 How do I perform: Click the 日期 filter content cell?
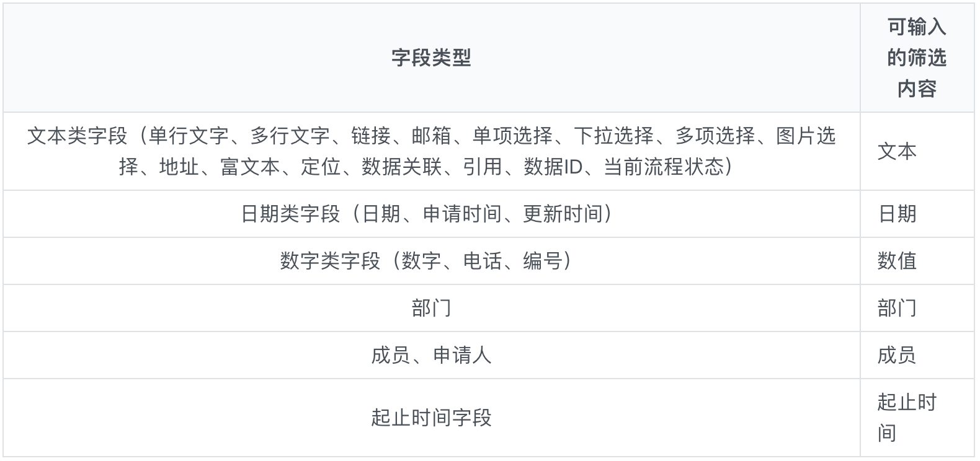pos(917,214)
